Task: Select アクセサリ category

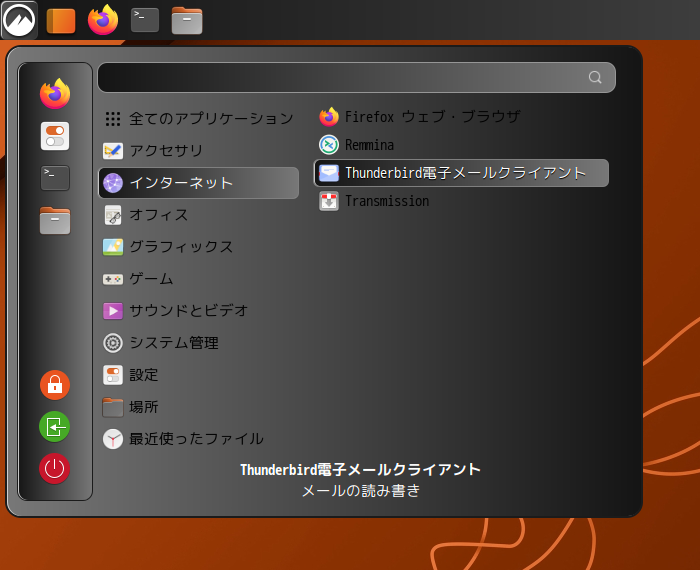Action: (x=199, y=151)
